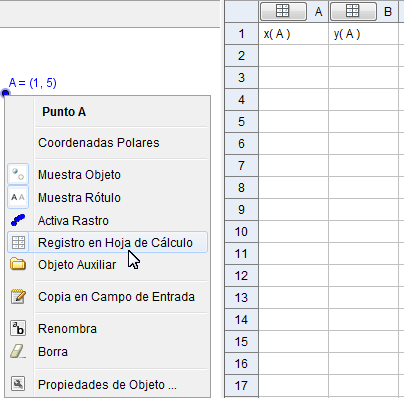The width and height of the screenshot is (404, 398).
Task: Click the Renombra ab icon
Action: click(x=18, y=328)
